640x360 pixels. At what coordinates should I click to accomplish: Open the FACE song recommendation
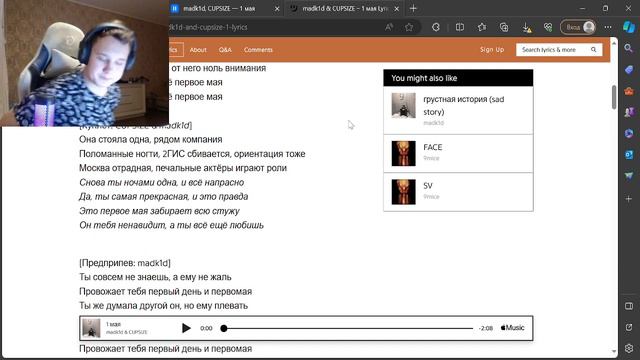coord(433,147)
